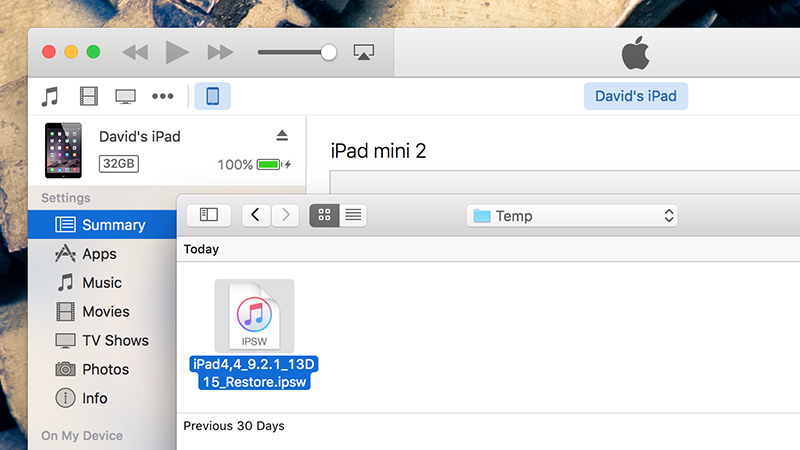Eject David's iPad

[x=282, y=135]
